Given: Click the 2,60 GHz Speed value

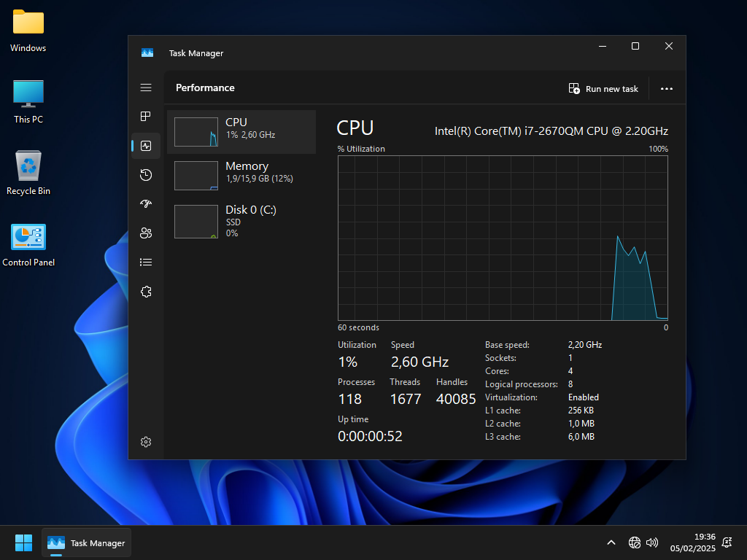Looking at the screenshot, I should click(419, 362).
